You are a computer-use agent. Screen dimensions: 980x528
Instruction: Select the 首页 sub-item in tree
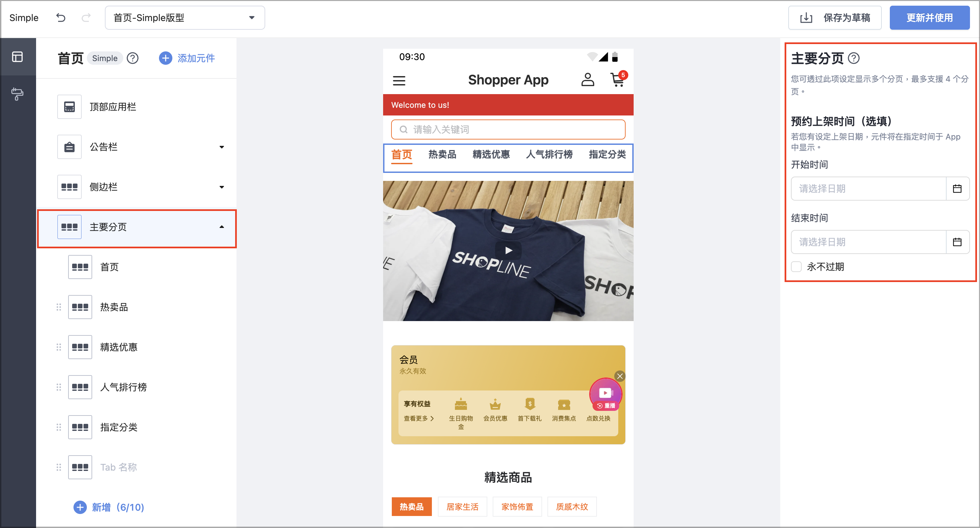[137, 267]
